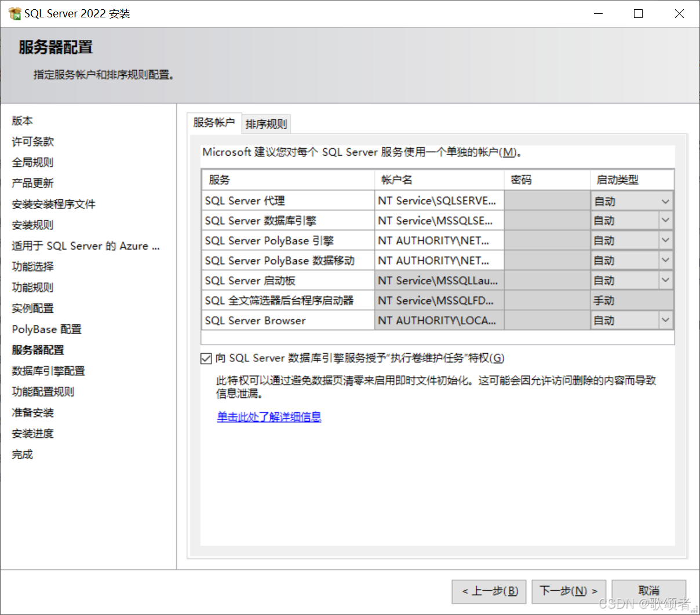Viewport: 700px width, 615px height.
Task: Proceed with the 下一步(N) button
Action: click(568, 591)
